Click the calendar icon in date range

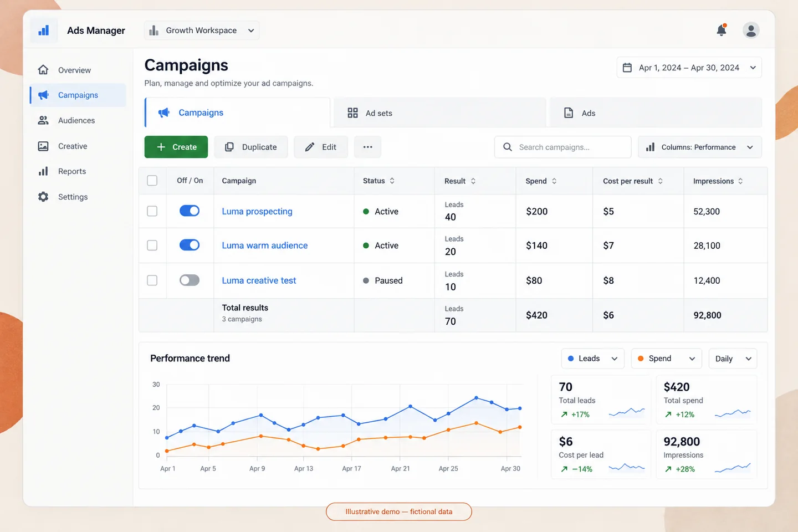click(627, 68)
